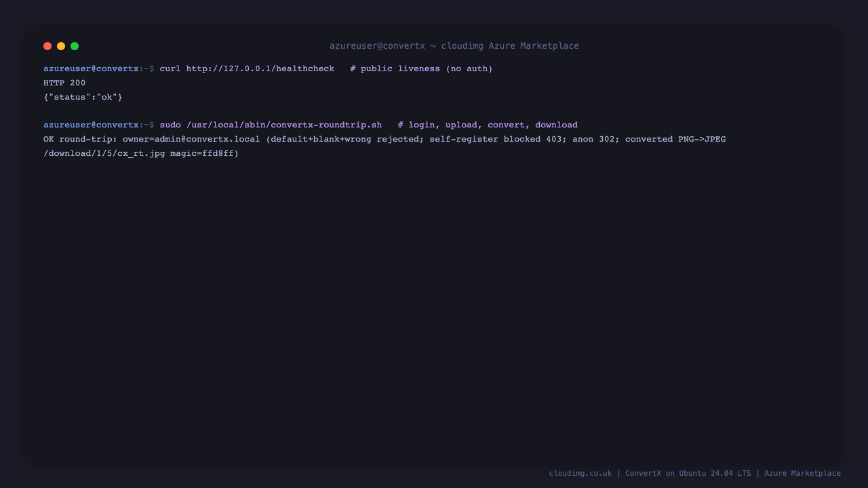
Task: Click the footer text 'cloudimg.co.uk | ConvertX on Ubuntu 24.04 LTS'
Action: pos(650,473)
